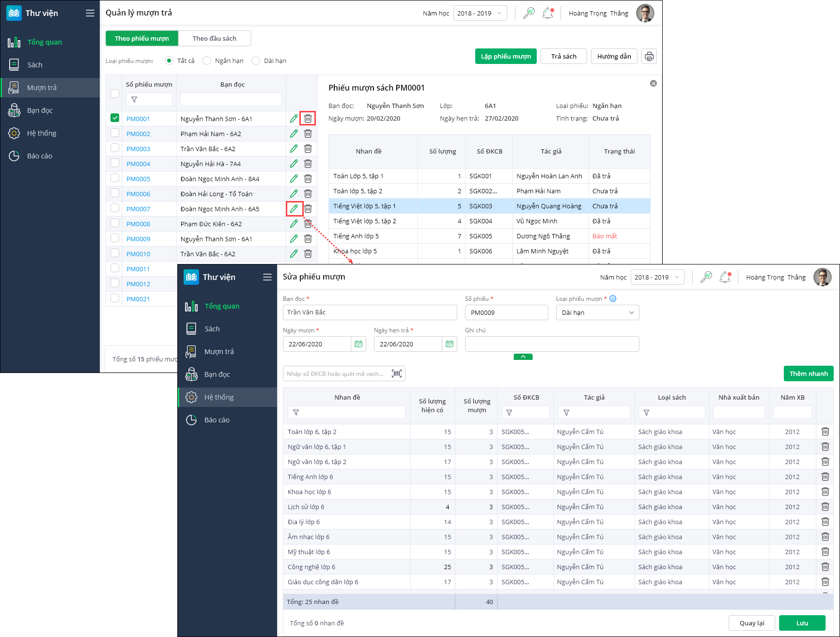Click the Tác giả filter icon in the edit table
Image resolution: width=840 pixels, height=637 pixels.
(566, 413)
